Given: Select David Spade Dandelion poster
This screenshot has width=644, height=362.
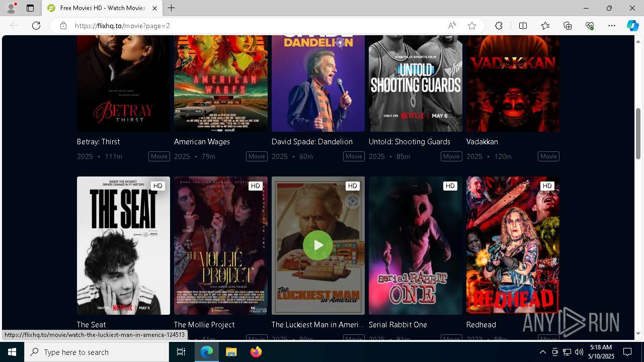Looking at the screenshot, I should tap(318, 83).
